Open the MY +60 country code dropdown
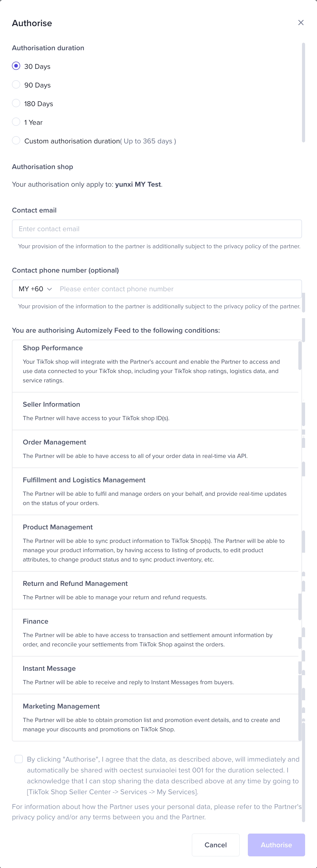Screen dimensions: 317x868 click(x=35, y=289)
